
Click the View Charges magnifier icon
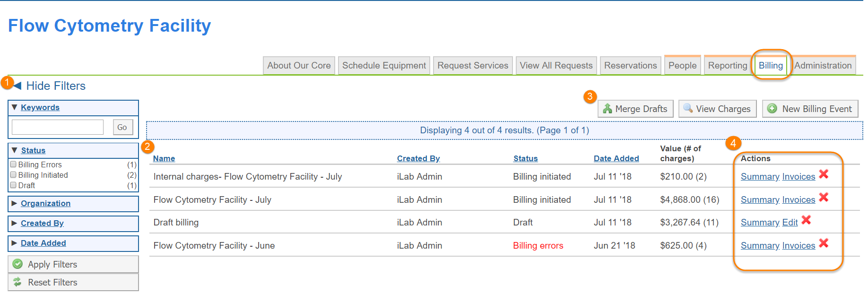688,108
